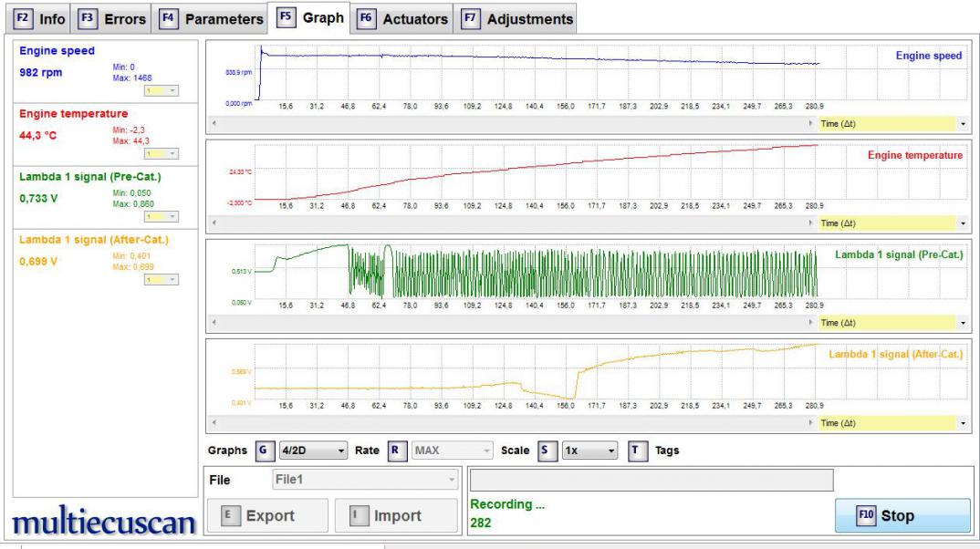The height and width of the screenshot is (549, 980).
Task: Click the G shortcut icon next to Graphs
Action: [264, 451]
